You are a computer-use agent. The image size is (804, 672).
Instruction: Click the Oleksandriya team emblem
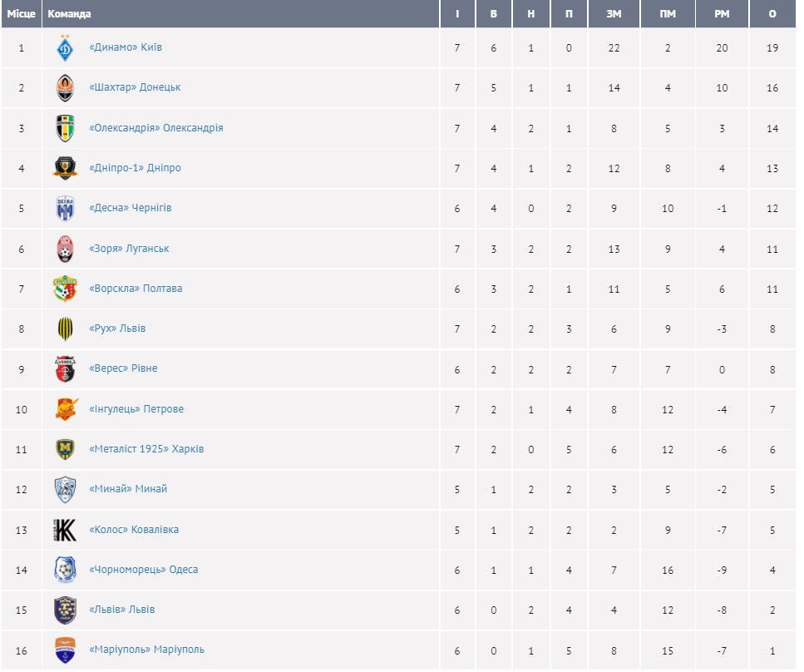(65, 128)
